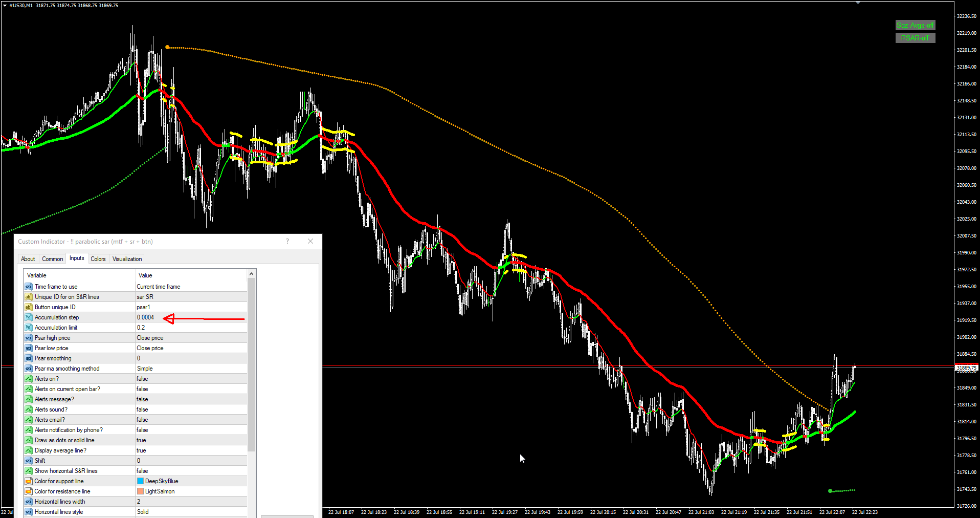The image size is (980, 518).
Task: Click the icon beside Time frame to use
Action: pyautogui.click(x=28, y=287)
